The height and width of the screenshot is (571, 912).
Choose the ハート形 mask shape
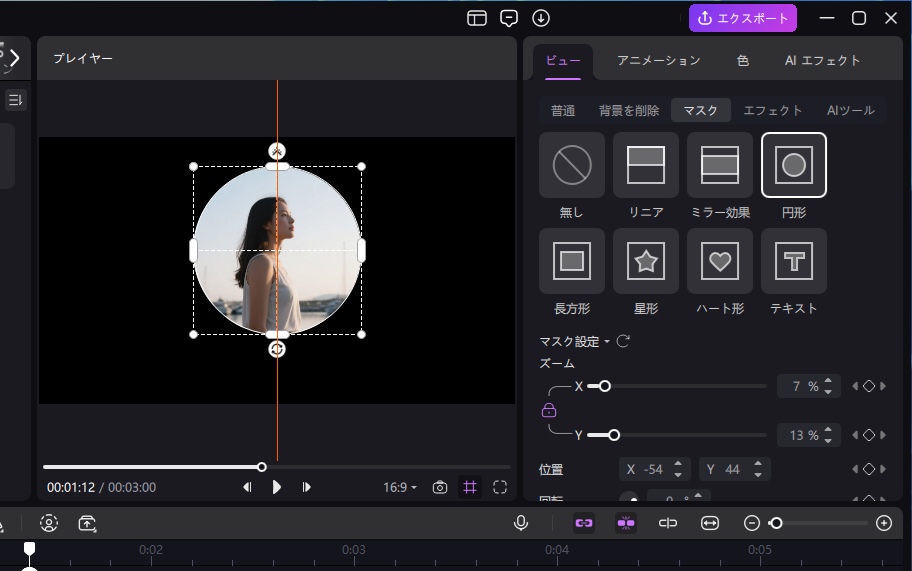[719, 261]
